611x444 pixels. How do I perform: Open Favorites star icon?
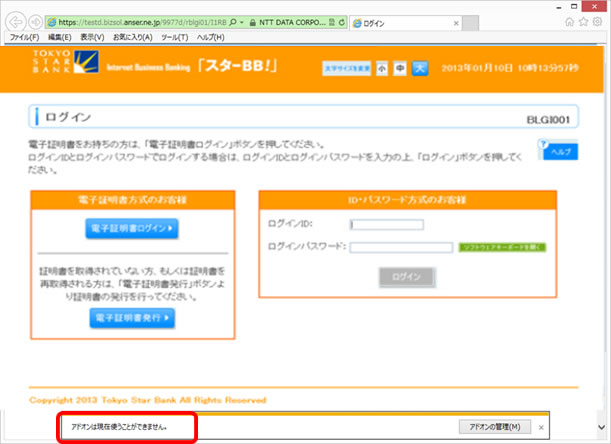(583, 22)
